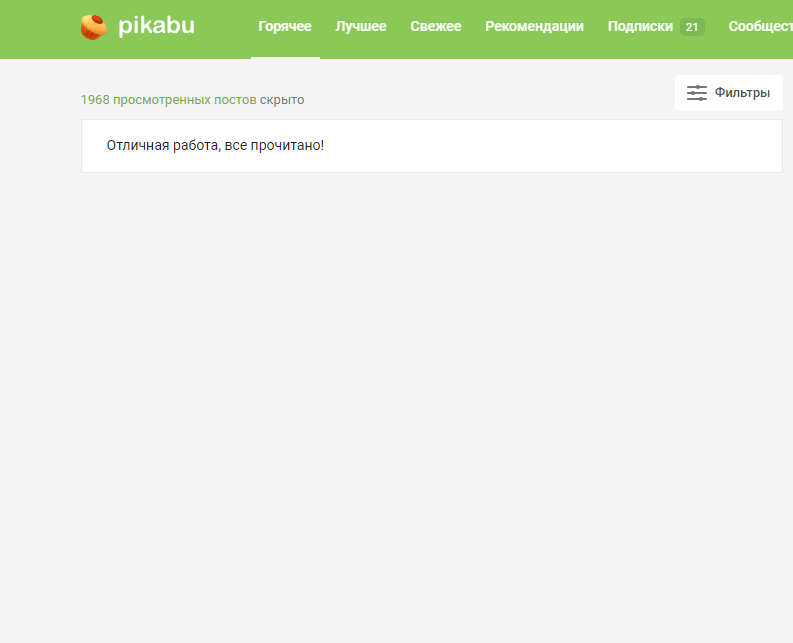Open the partially visible Сообщества tab
The image size is (793, 643).
click(760, 26)
